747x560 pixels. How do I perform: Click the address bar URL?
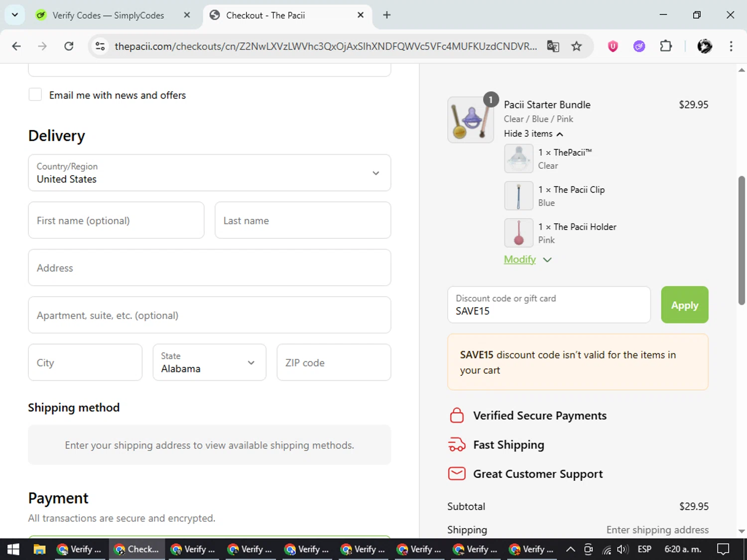tap(325, 46)
